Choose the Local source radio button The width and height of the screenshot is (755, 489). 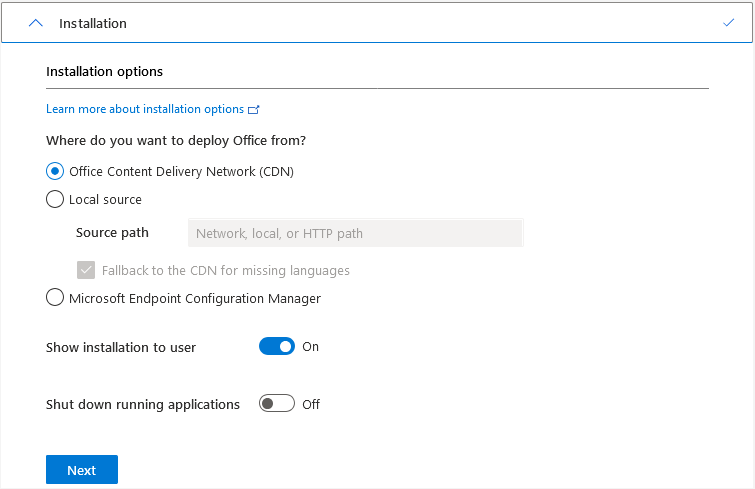pos(55,199)
